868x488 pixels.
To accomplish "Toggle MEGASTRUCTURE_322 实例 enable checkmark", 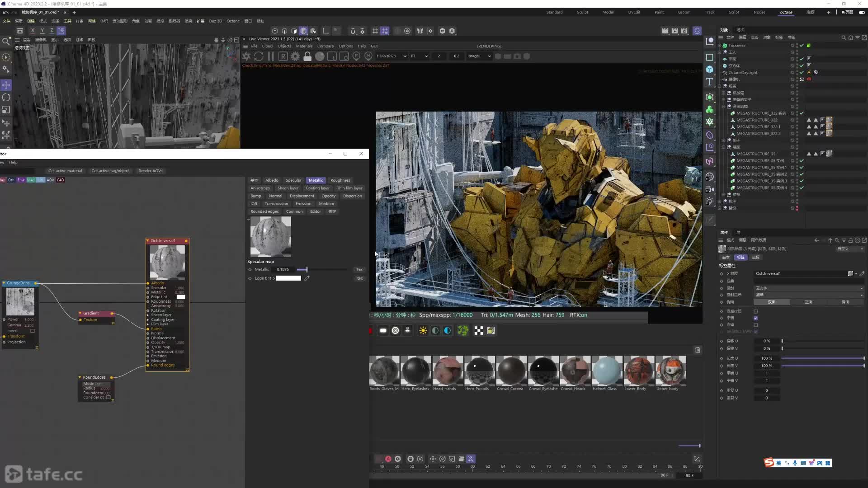I will (802, 113).
